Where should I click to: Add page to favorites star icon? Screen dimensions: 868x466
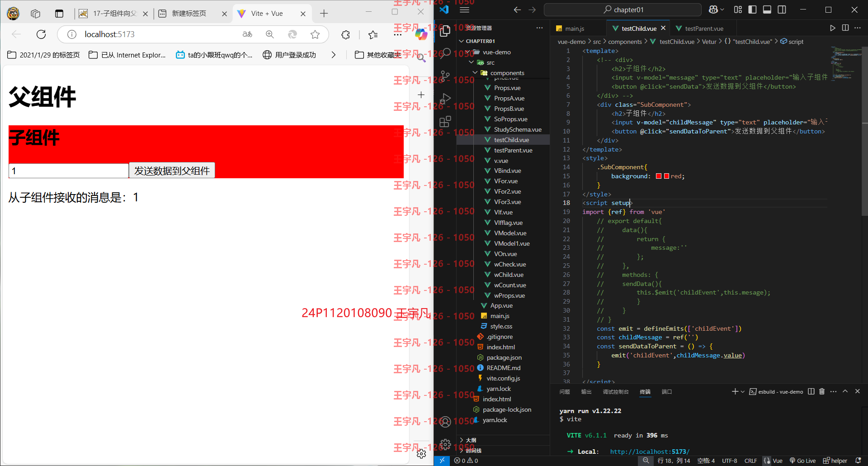tap(315, 34)
